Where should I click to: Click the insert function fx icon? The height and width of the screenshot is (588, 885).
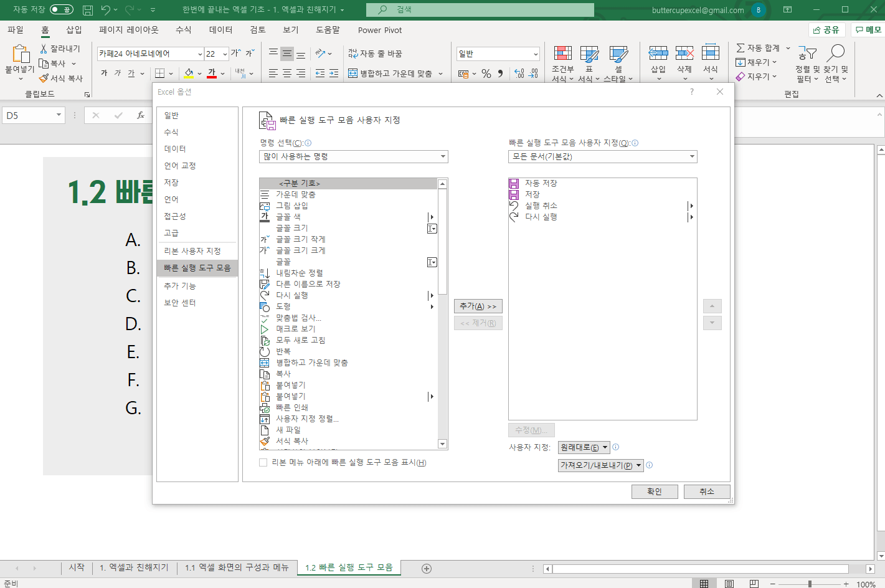click(141, 115)
